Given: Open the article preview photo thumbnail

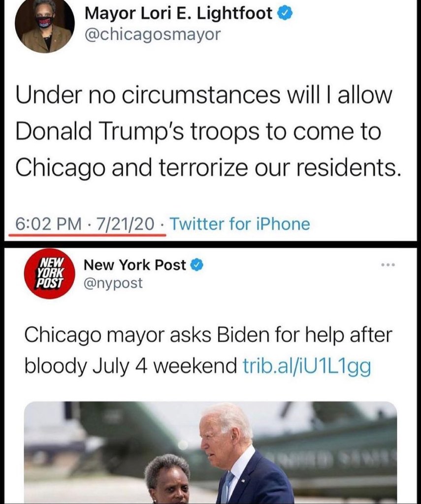Looking at the screenshot, I should point(211,453).
